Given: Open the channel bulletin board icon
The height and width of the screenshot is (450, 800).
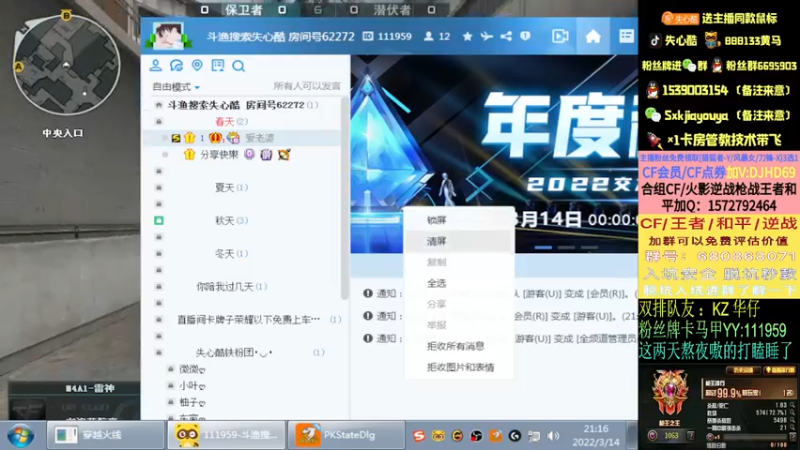Looking at the screenshot, I should pos(218,65).
